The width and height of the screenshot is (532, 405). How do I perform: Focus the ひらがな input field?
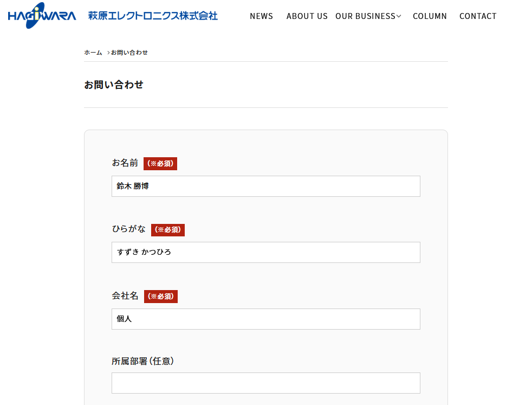[x=265, y=252]
